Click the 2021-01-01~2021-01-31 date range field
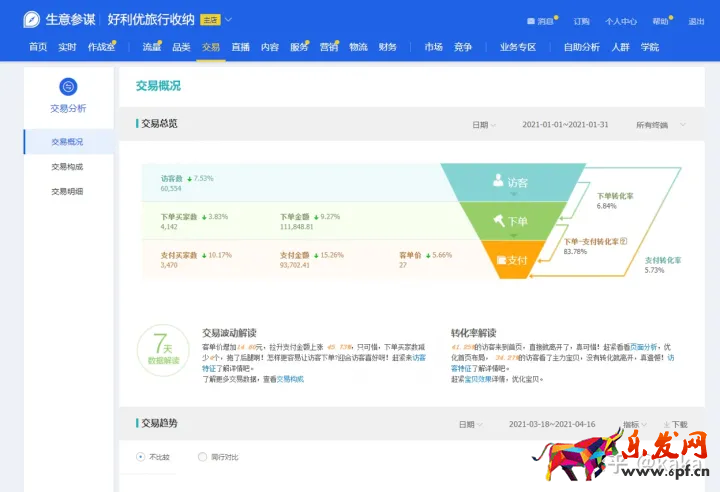This screenshot has height=492, width=720. click(x=565, y=125)
